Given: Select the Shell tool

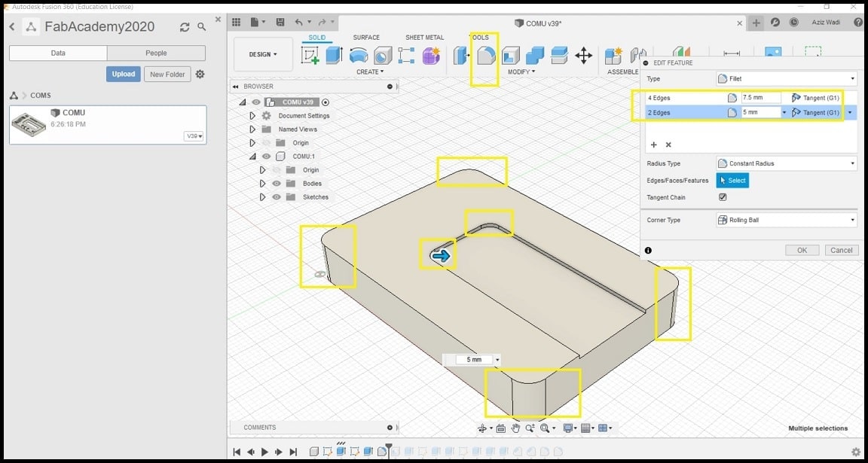Looking at the screenshot, I should click(x=510, y=55).
